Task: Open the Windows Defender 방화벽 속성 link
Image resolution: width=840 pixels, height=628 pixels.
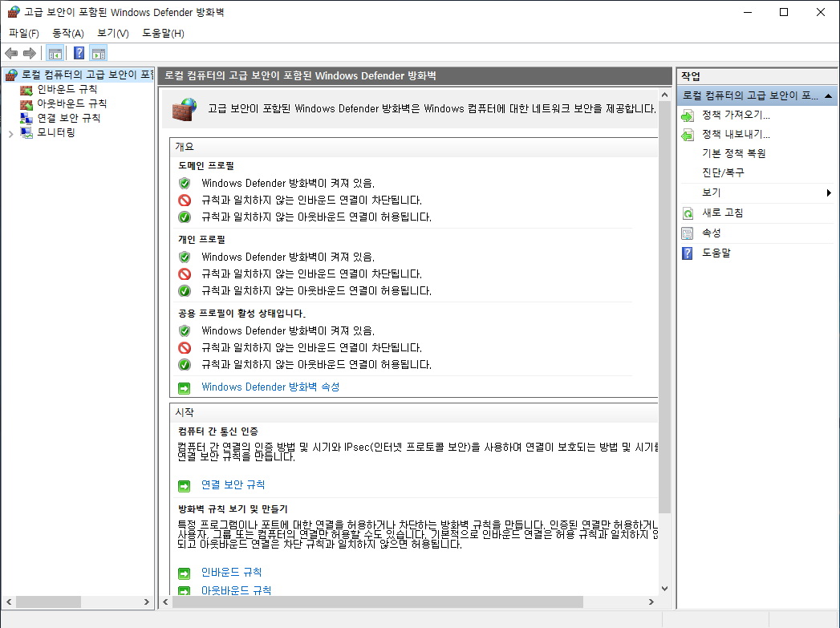Action: (270, 387)
